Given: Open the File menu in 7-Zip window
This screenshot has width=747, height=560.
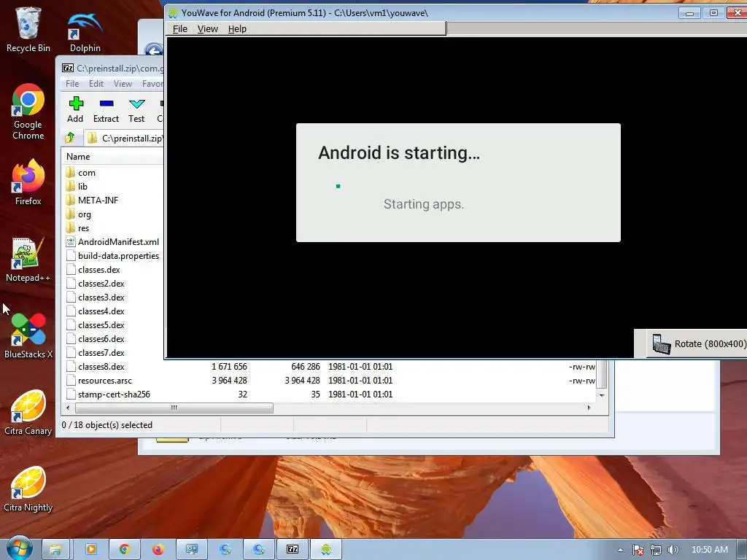Looking at the screenshot, I should pyautogui.click(x=72, y=84).
